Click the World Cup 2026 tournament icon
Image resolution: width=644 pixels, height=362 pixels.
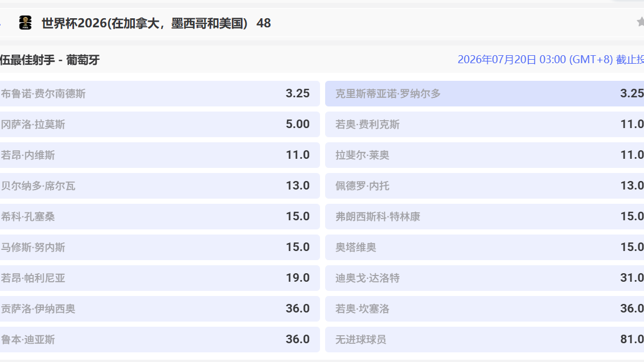click(x=24, y=23)
